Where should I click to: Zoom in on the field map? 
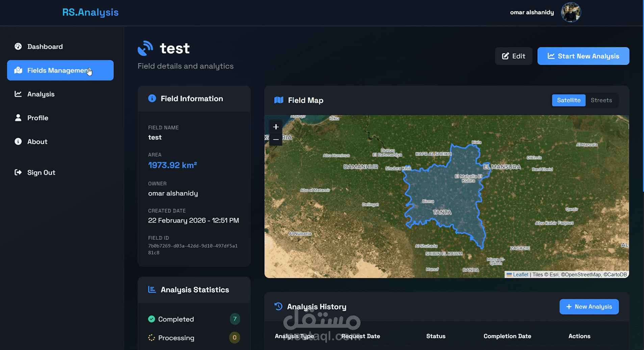276,127
